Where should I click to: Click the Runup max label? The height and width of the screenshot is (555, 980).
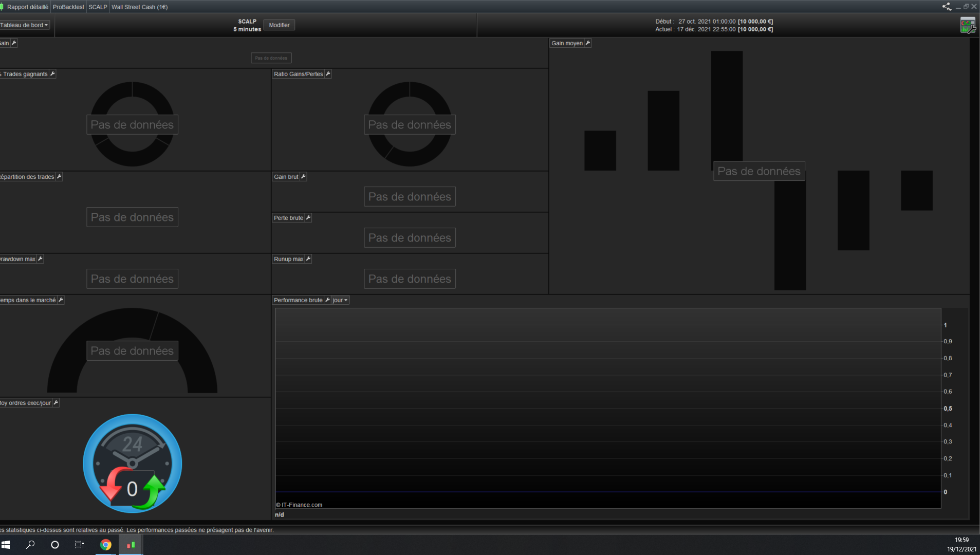click(288, 259)
